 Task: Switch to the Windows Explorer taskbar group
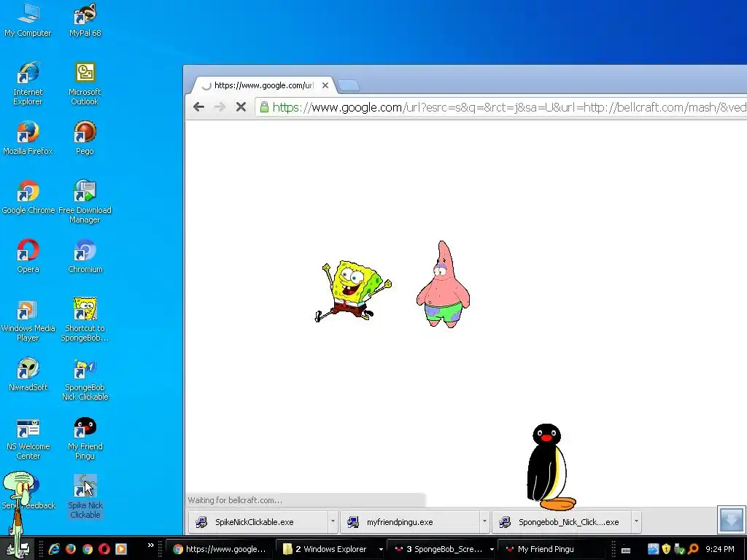(x=327, y=549)
